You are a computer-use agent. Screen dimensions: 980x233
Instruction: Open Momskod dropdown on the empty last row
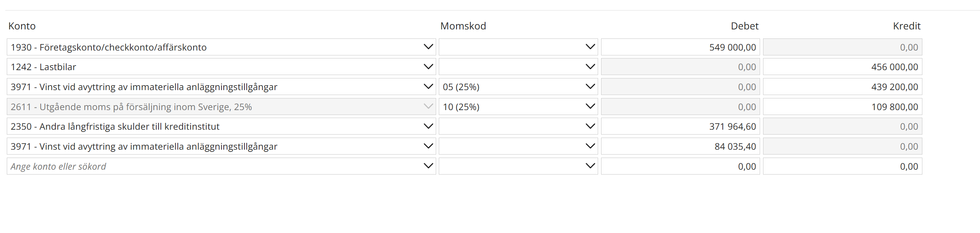coord(590,166)
